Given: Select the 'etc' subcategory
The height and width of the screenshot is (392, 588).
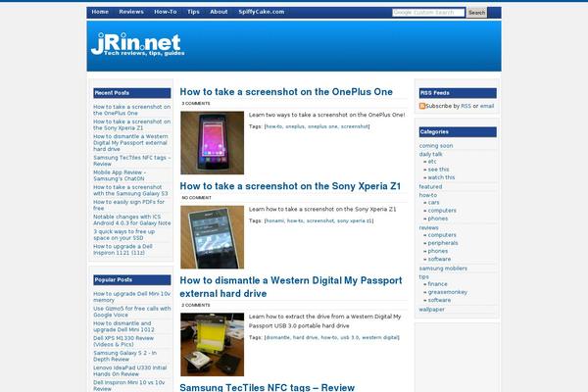Looking at the screenshot, I should [x=432, y=162].
